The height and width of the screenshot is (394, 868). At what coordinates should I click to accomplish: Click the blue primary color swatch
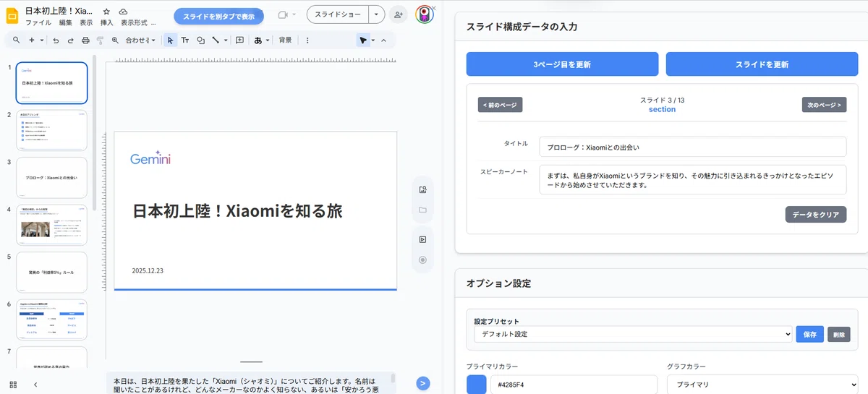[x=477, y=385]
